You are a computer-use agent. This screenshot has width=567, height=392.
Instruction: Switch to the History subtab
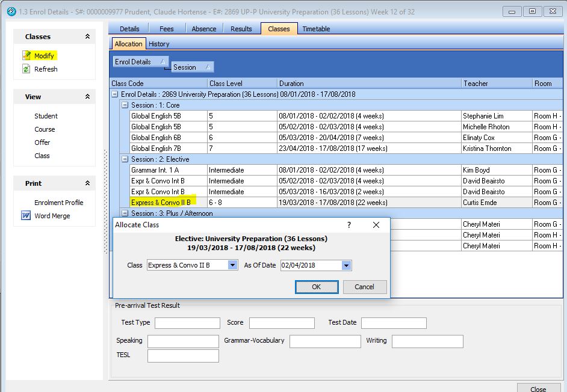click(159, 44)
